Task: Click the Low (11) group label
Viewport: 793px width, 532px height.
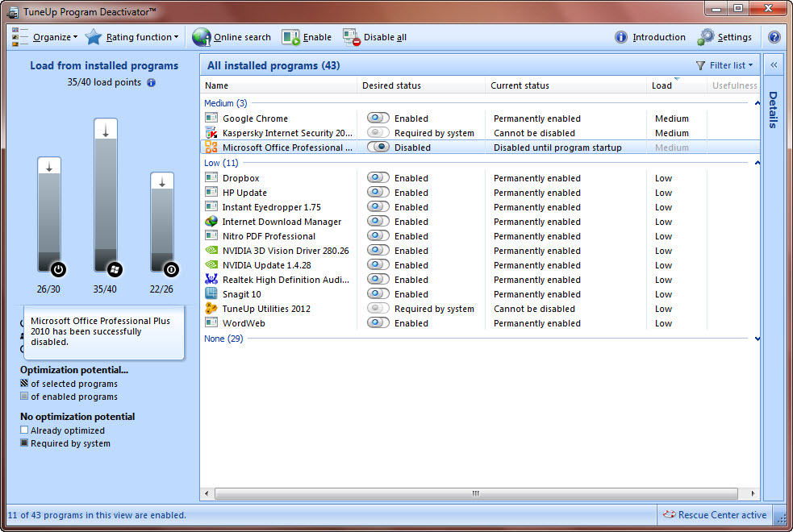Action: (221, 163)
